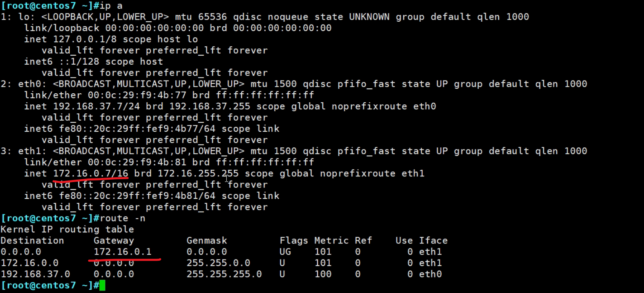Click the 'ip a' command text

tap(111, 6)
